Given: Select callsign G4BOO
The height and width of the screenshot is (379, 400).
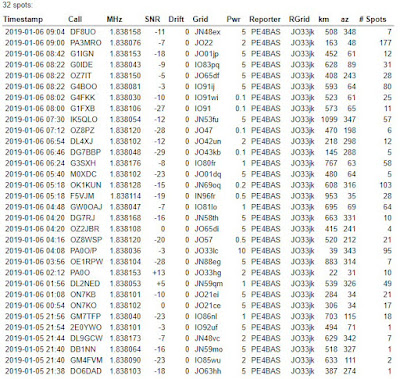Looking at the screenshot, I should [x=83, y=87].
